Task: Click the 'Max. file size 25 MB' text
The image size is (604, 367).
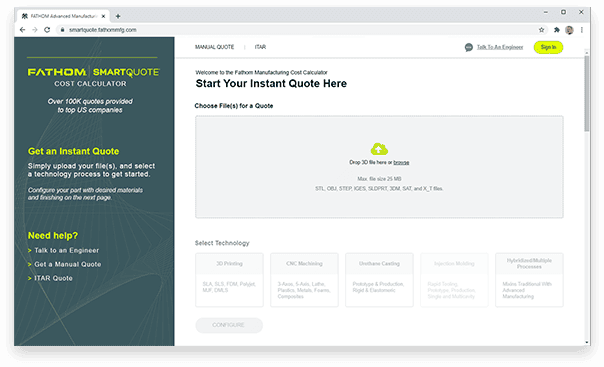Action: (379, 179)
